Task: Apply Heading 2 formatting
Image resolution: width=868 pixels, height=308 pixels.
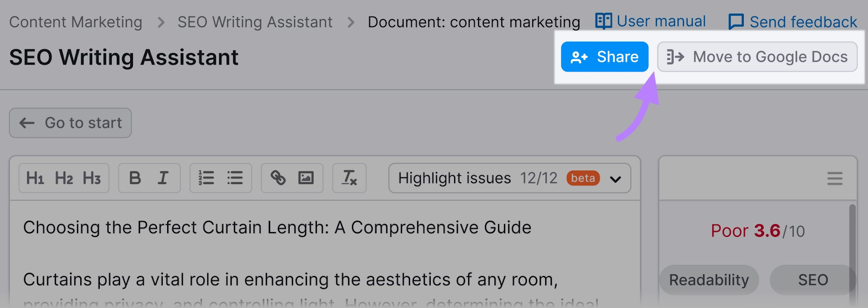Action: point(64,178)
